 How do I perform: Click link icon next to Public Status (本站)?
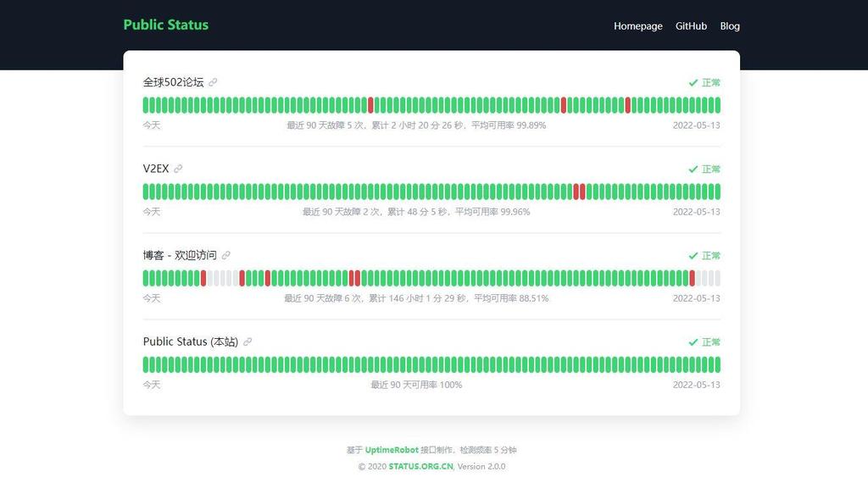[x=248, y=341]
